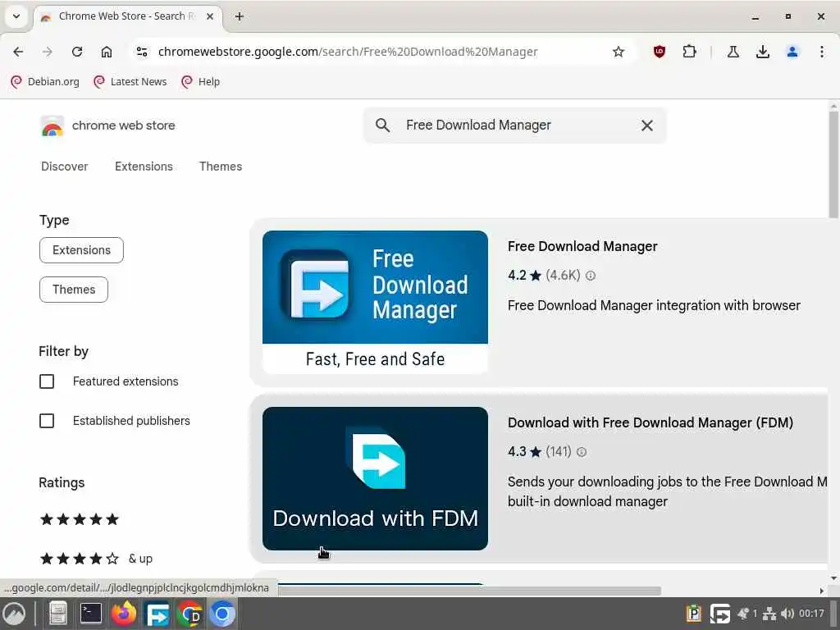Screen dimensions: 840x630
Task: Open the Extensions navigation tab
Action: (x=144, y=167)
